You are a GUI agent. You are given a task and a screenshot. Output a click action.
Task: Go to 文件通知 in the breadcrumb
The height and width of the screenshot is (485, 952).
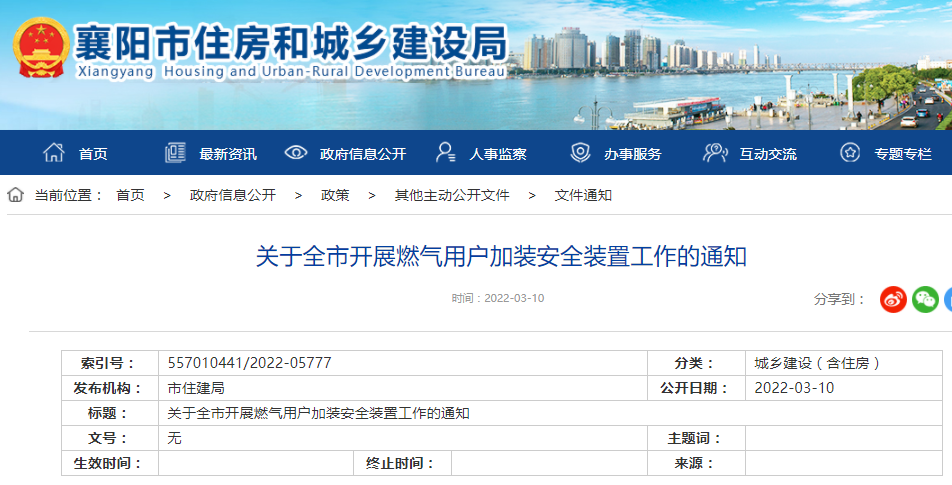point(583,195)
